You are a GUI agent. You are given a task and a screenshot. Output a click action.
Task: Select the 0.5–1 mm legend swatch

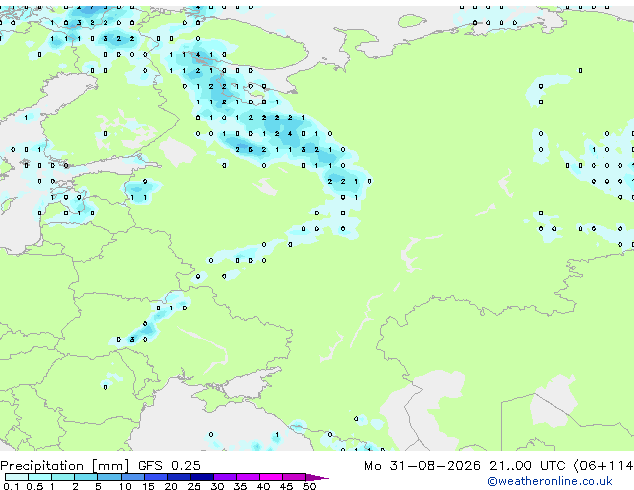pyautogui.click(x=40, y=477)
